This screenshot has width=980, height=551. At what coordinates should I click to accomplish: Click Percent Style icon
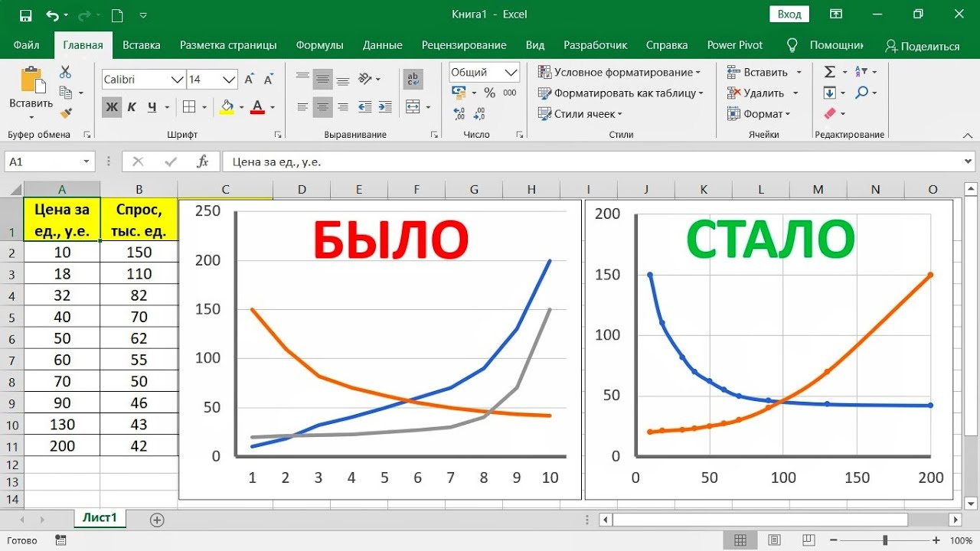489,93
